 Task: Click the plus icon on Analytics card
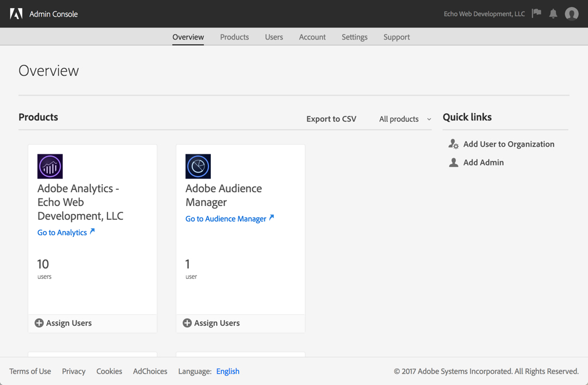pos(39,323)
